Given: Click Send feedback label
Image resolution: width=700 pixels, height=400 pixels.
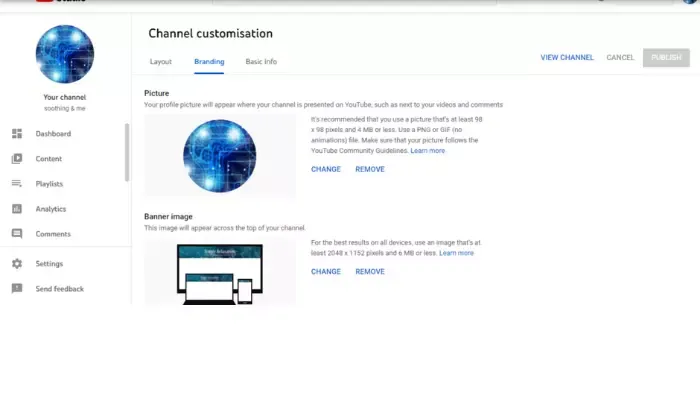Looking at the screenshot, I should [x=59, y=288].
